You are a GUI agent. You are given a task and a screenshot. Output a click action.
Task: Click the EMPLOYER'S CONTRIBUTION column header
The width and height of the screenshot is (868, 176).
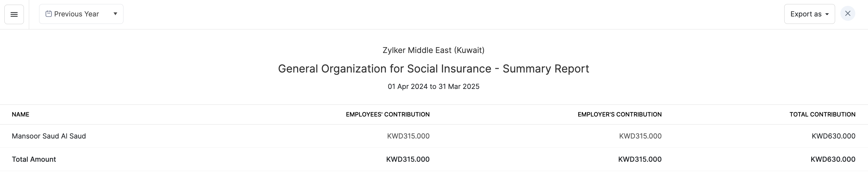coord(619,114)
